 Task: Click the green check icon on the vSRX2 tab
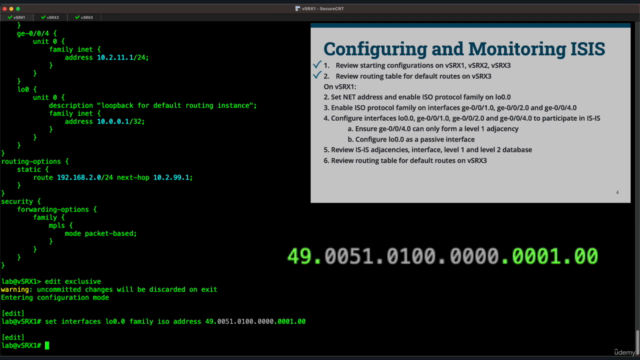(x=43, y=18)
